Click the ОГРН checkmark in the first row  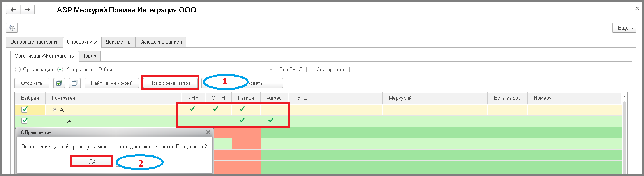(215, 109)
